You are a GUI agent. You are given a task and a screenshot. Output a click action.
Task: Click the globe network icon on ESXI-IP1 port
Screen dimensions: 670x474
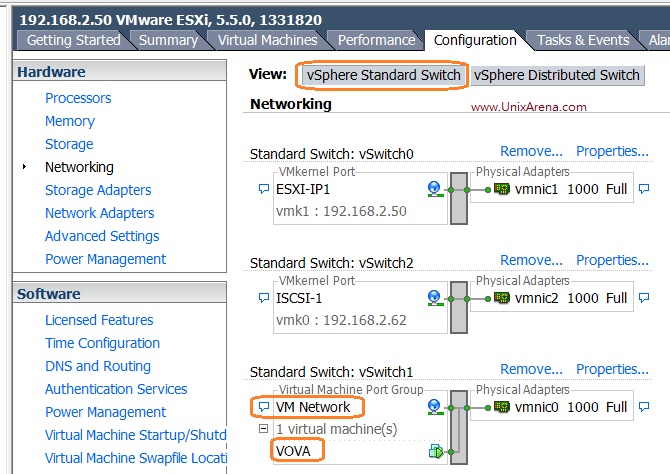(x=435, y=189)
